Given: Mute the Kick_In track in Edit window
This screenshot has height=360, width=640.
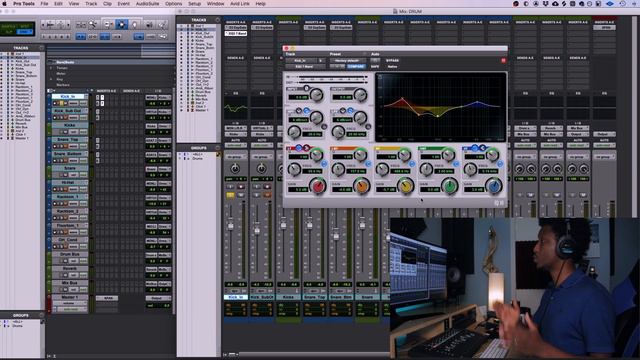Looking at the screenshot, I should [x=66, y=103].
